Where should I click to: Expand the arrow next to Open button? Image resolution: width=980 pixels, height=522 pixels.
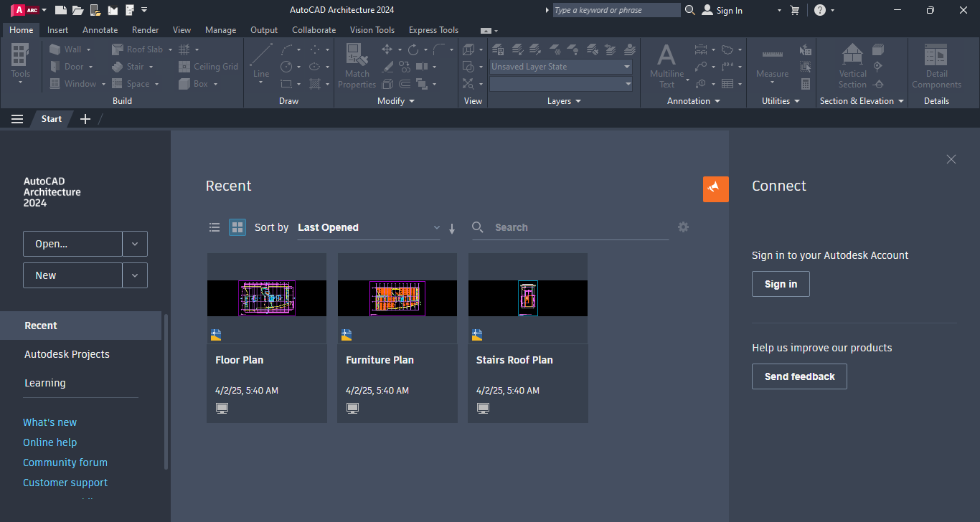pos(135,244)
